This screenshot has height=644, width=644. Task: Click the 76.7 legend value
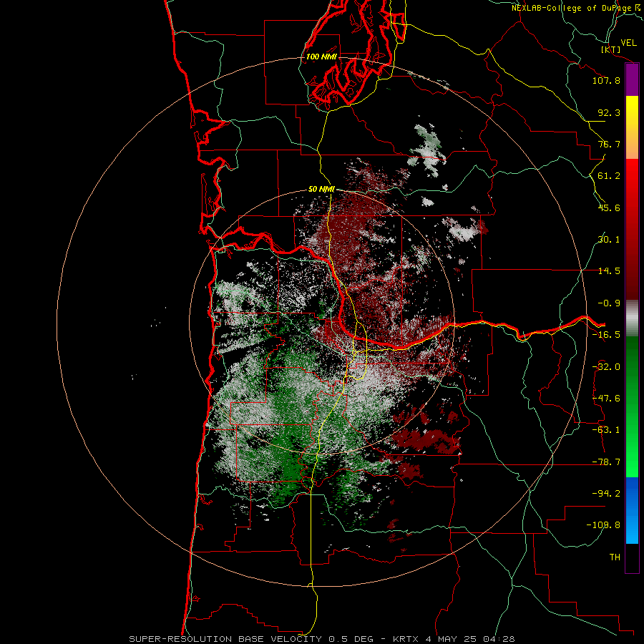coord(609,144)
